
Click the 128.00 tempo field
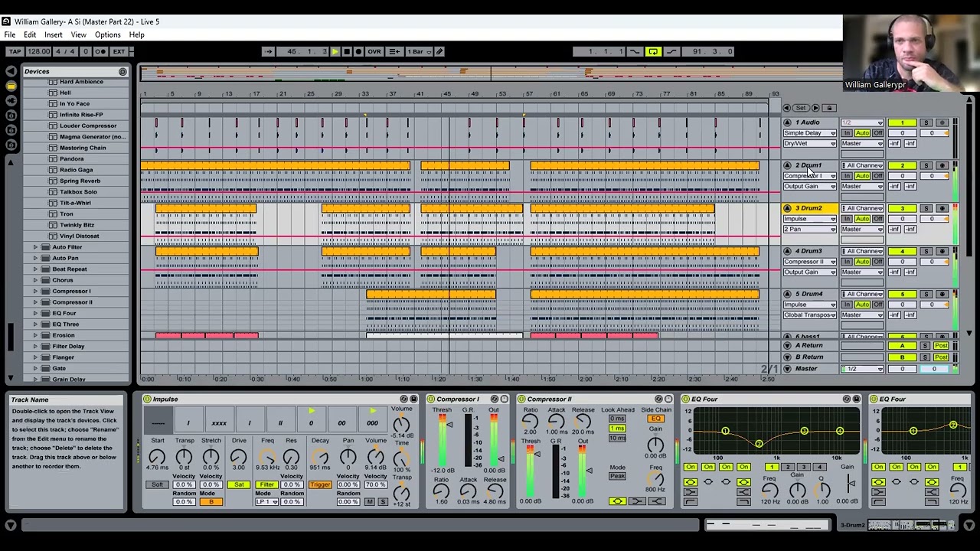38,51
